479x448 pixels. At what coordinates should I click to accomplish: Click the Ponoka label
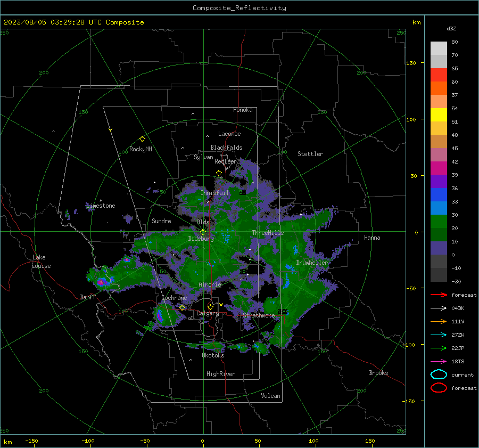pyautogui.click(x=243, y=110)
